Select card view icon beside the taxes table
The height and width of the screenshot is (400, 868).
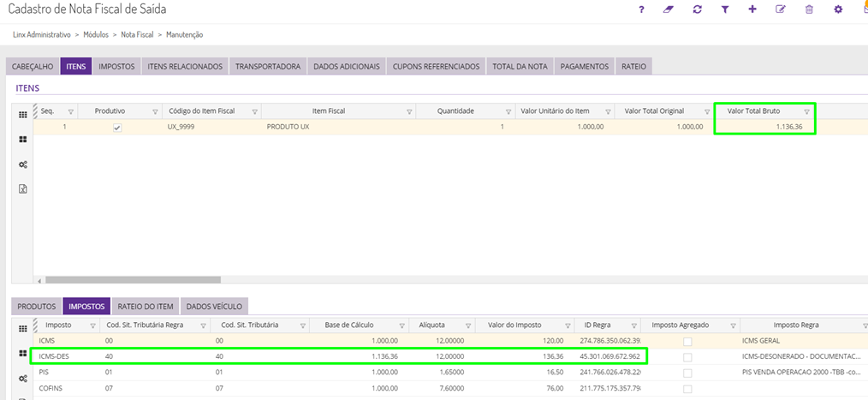[x=23, y=354]
